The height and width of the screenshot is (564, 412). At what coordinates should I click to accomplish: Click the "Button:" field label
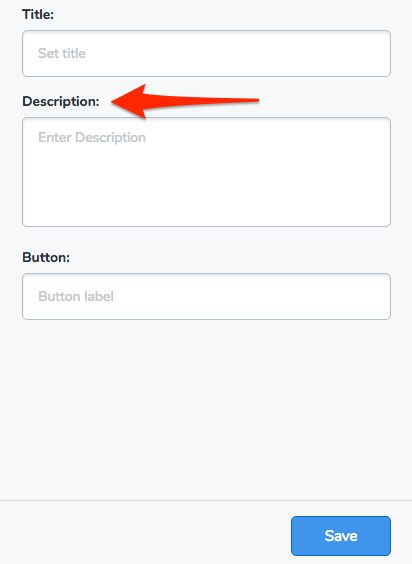click(46, 258)
